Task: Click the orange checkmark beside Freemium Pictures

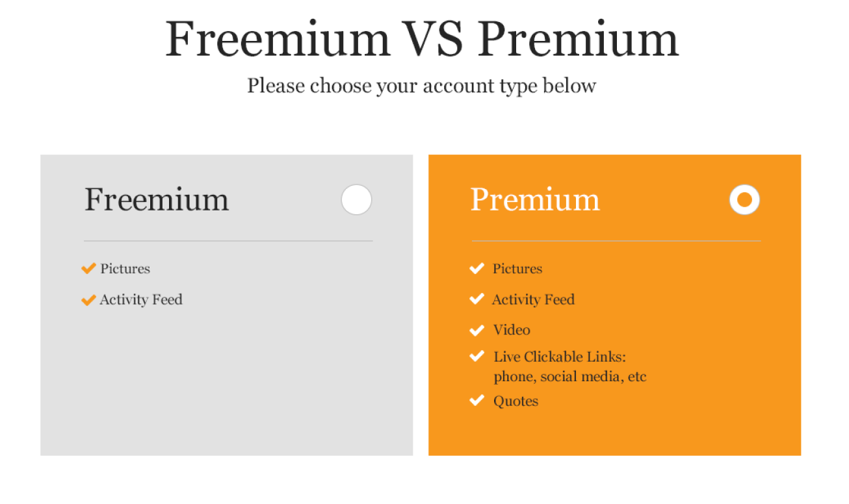Action: (x=88, y=269)
